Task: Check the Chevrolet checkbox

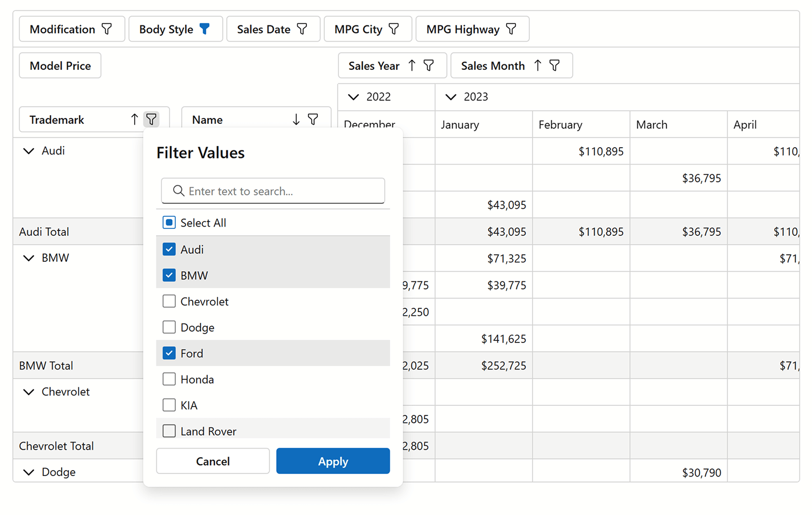Action: [169, 301]
